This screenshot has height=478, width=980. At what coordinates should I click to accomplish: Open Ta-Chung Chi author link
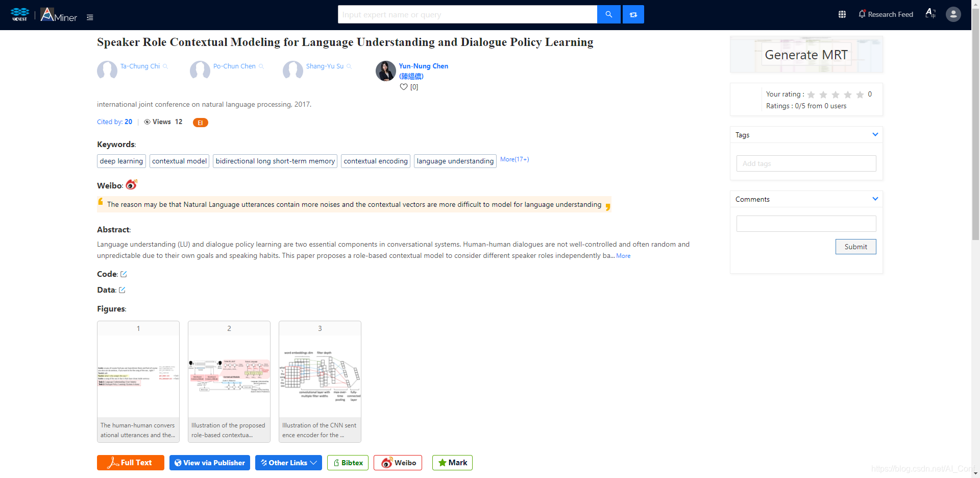(140, 66)
